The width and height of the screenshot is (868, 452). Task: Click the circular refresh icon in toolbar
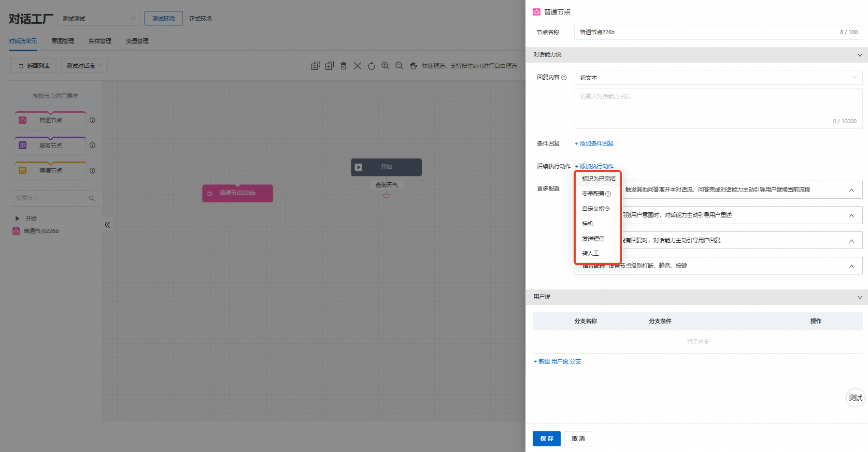point(372,66)
